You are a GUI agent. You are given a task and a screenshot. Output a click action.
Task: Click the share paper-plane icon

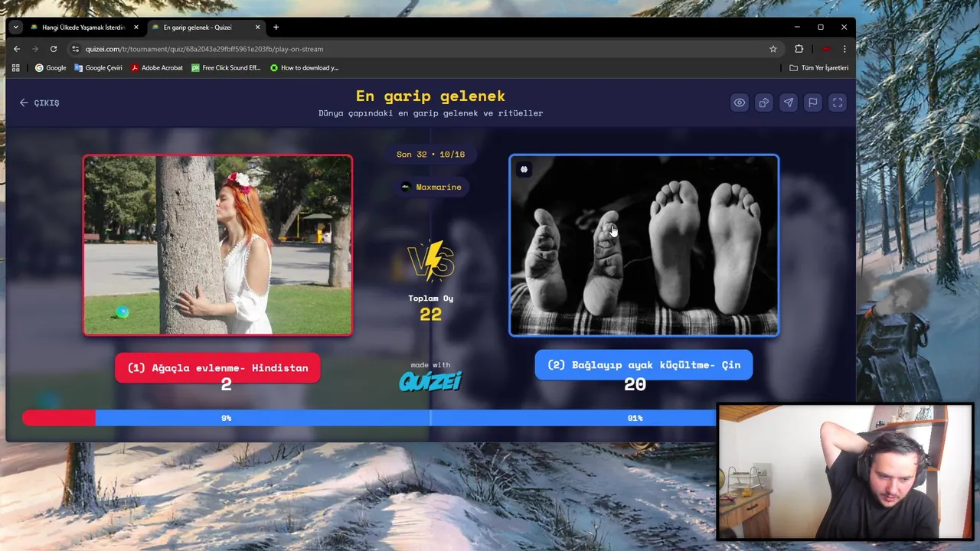(x=788, y=103)
